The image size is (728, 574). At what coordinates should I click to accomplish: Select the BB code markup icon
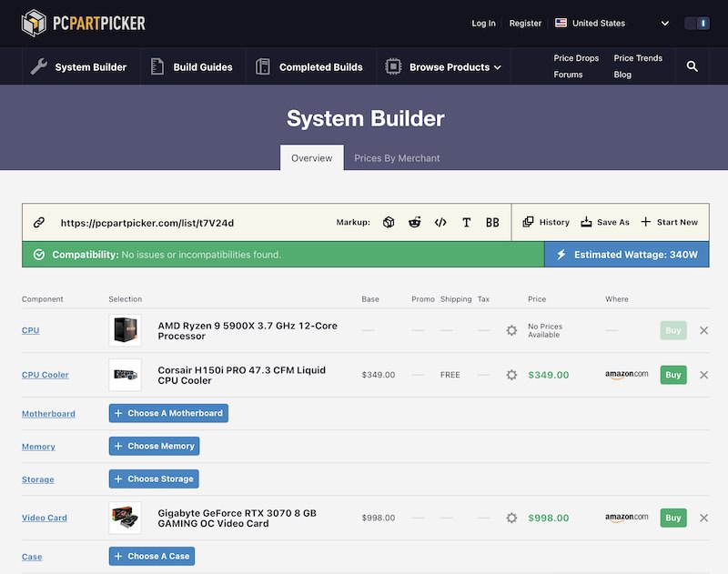[x=492, y=222]
